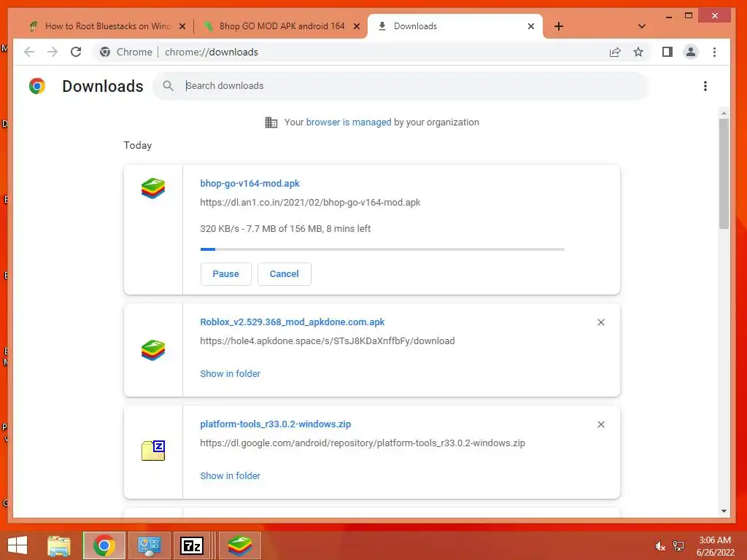The height and width of the screenshot is (560, 747).
Task: Click the bhop-go source URL text
Action: (310, 203)
